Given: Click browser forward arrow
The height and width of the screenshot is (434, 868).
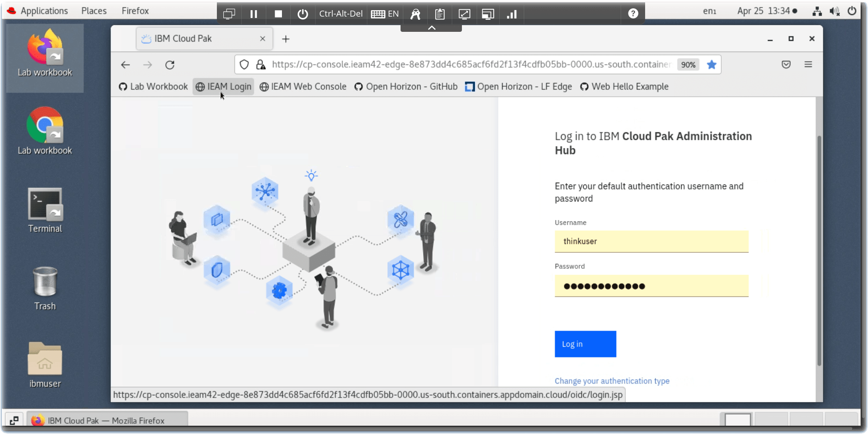Looking at the screenshot, I should pyautogui.click(x=148, y=65).
